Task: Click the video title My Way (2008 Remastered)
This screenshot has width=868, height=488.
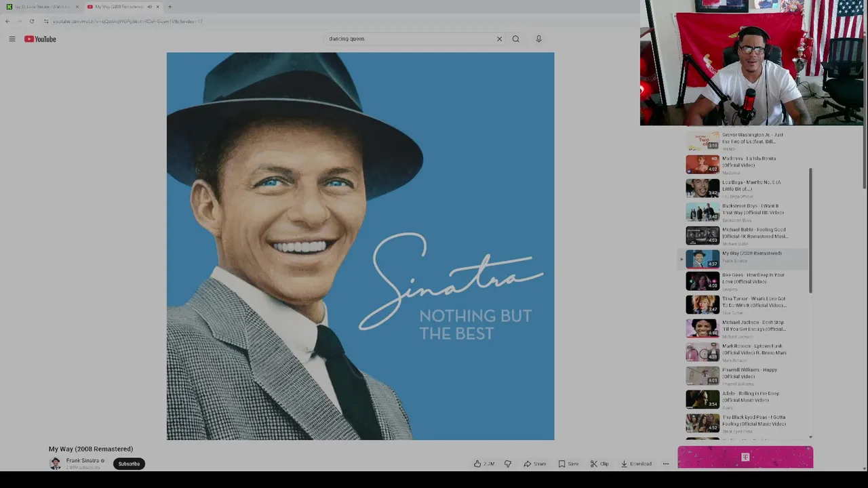Action: click(91, 449)
